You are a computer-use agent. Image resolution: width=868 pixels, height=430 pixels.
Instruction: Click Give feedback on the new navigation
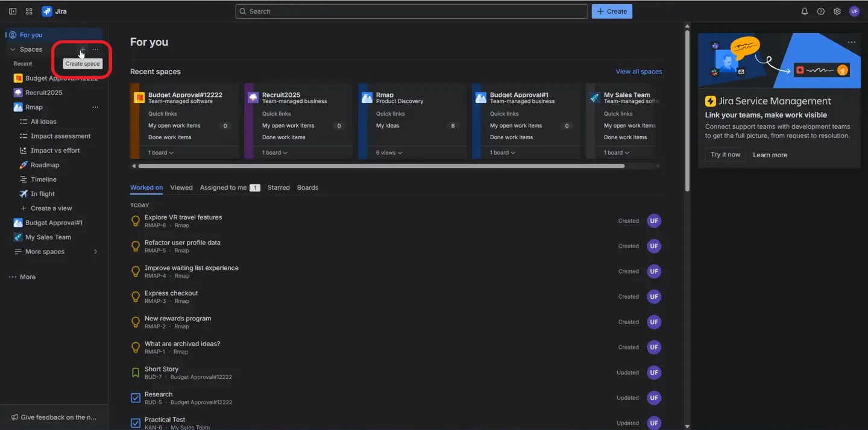click(x=54, y=417)
